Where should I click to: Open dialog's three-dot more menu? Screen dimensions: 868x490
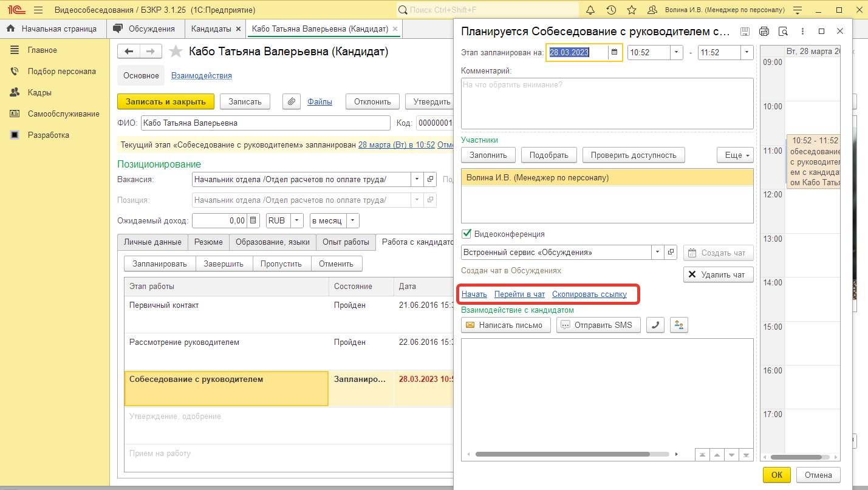[x=802, y=32]
